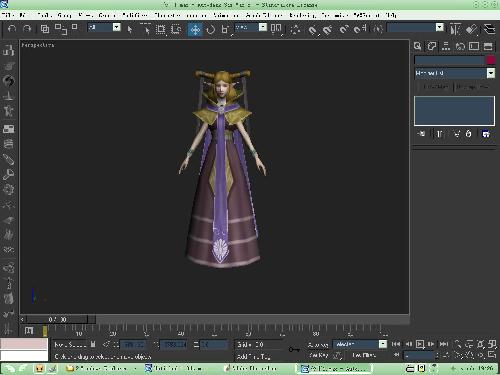Viewport: 500px width, 375px height.
Task: Open the selection filter dropdown arrow
Action: pos(117,27)
